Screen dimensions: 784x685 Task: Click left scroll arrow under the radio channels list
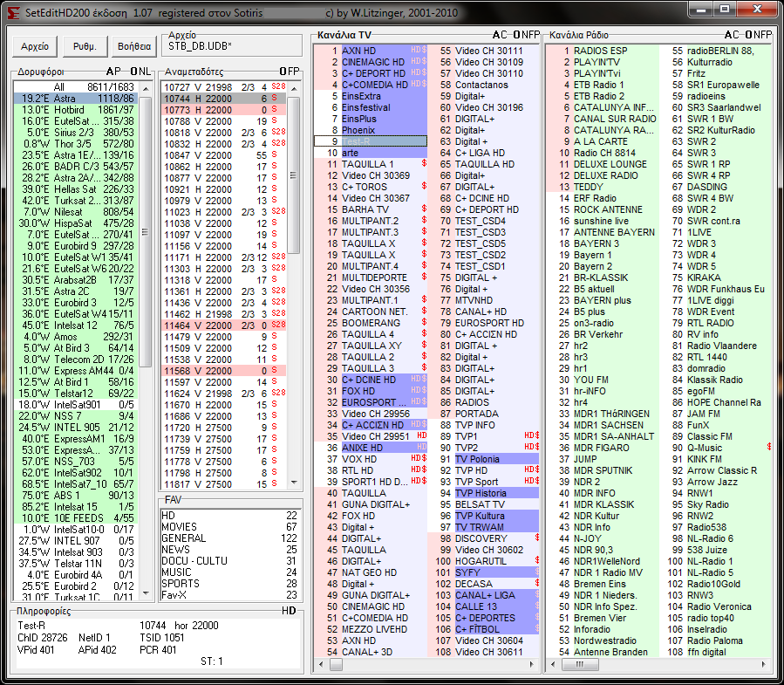click(x=552, y=665)
